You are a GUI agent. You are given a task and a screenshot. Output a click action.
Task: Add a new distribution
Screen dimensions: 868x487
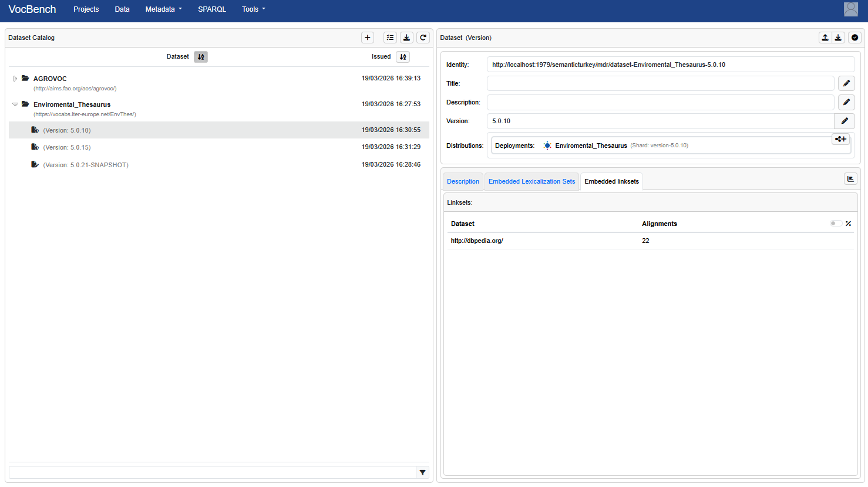tap(841, 139)
